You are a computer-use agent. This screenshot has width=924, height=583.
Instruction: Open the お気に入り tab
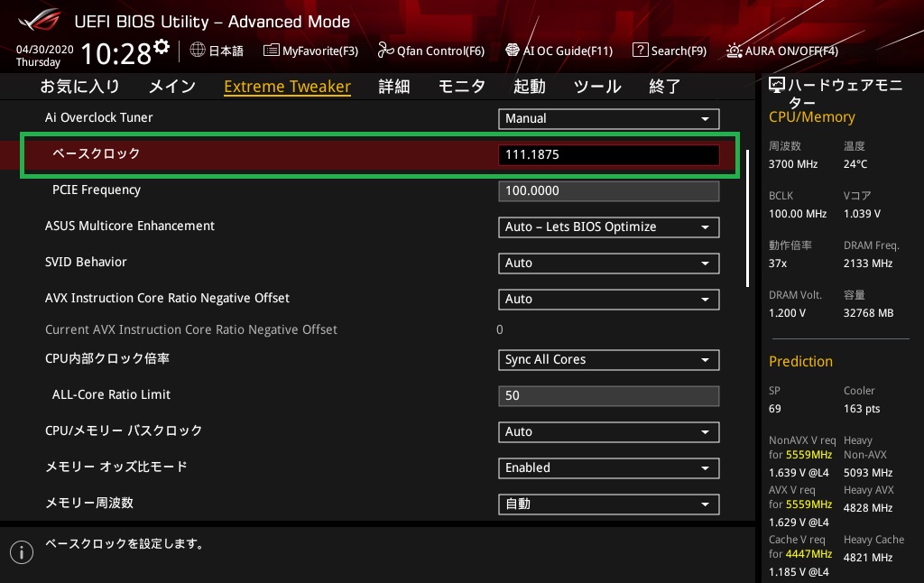79,86
